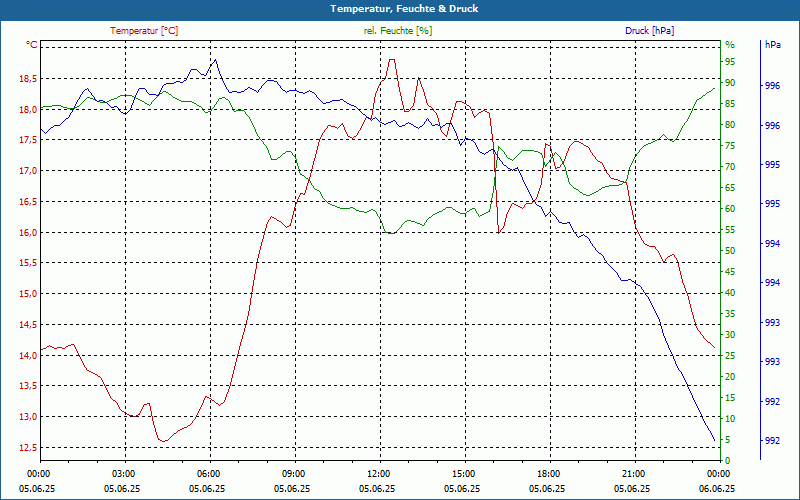Click the 06.06.25 date label
Image resolution: width=800 pixels, height=500 pixels.
point(717,488)
